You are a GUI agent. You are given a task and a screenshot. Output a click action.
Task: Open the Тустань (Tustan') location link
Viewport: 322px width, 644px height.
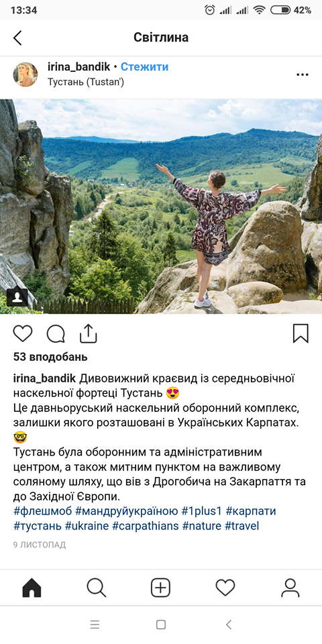click(x=86, y=82)
